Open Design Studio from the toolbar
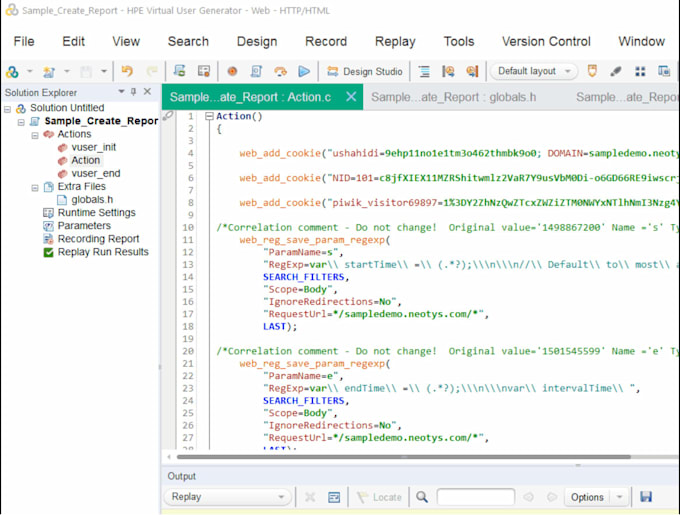This screenshot has width=680, height=515. [364, 72]
